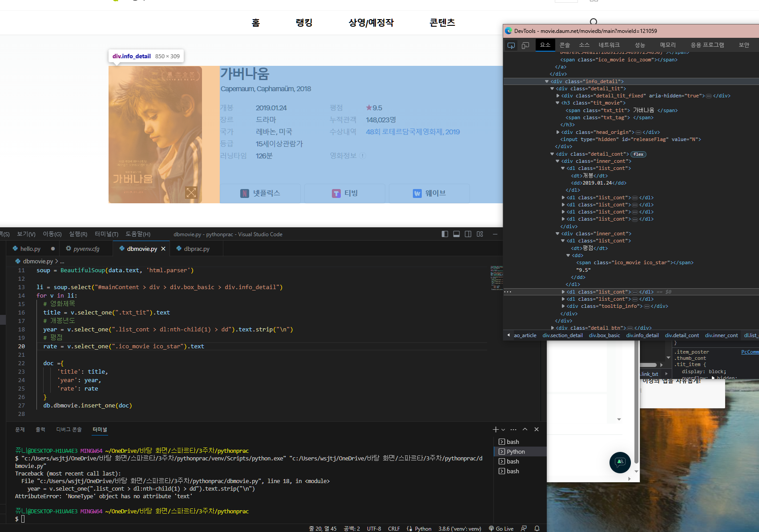Image resolution: width=759 pixels, height=532 pixels.
Task: Toggle VS Code secondary sidebar layout icon
Action: coord(468,234)
